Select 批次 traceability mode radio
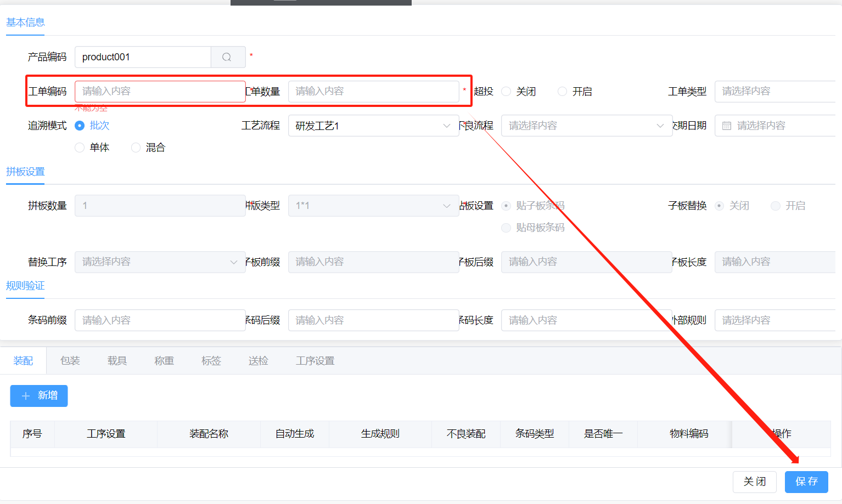Screen dimensions: 842x504 point(80,126)
